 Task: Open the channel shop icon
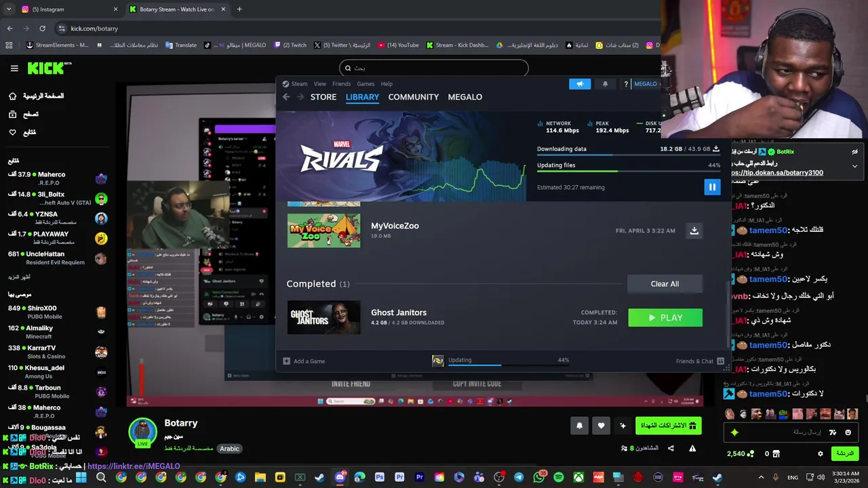click(x=776, y=453)
